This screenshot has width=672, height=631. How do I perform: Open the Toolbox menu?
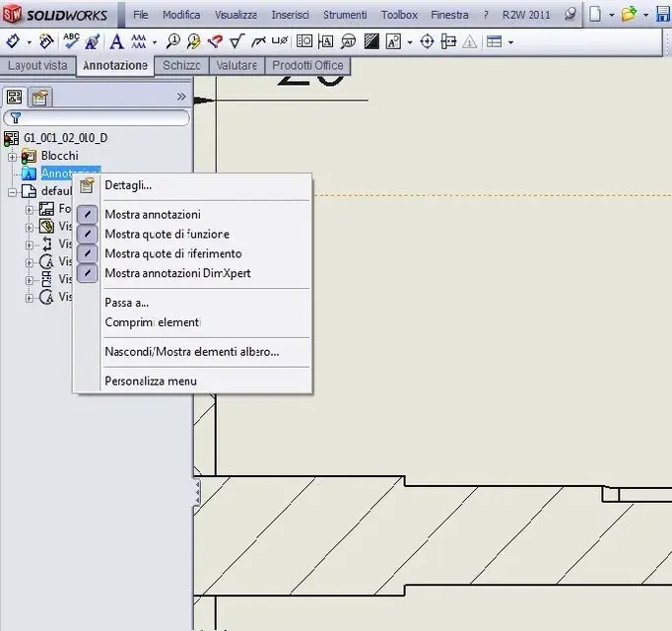tap(399, 15)
